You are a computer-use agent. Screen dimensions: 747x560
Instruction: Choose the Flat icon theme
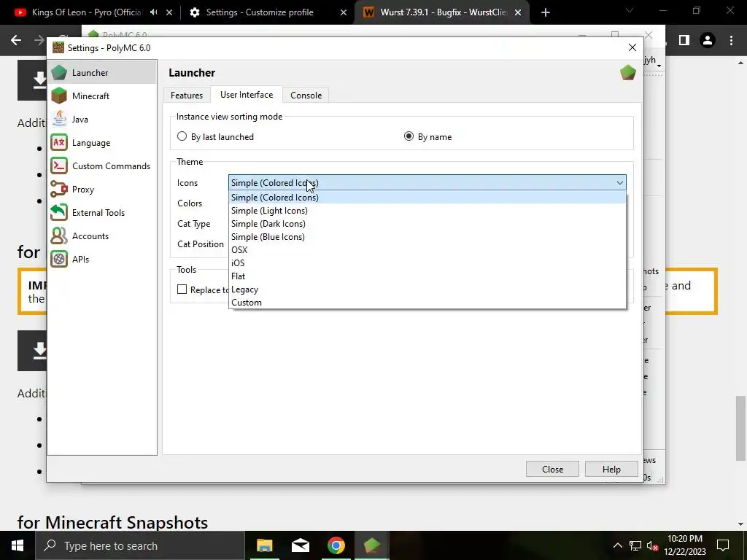(x=427, y=276)
